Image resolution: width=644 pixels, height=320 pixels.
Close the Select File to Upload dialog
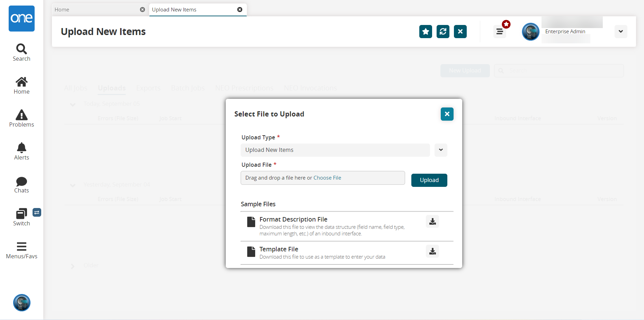pyautogui.click(x=447, y=114)
